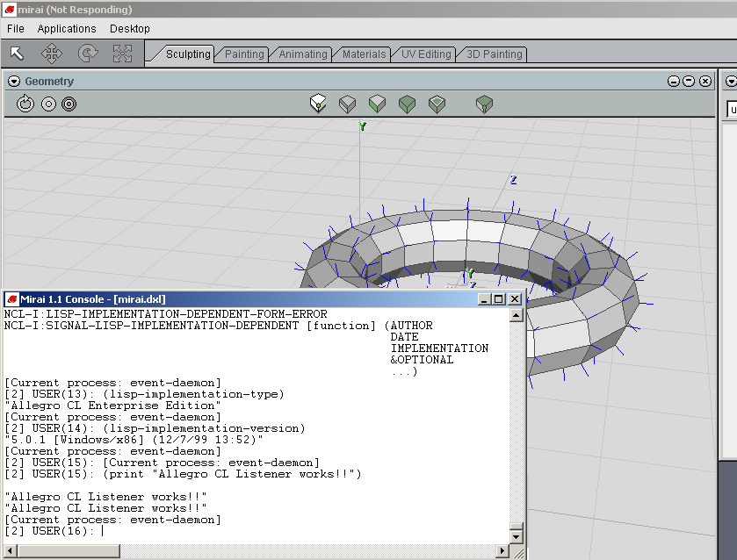Click the console scroll left arrow

click(x=11, y=550)
